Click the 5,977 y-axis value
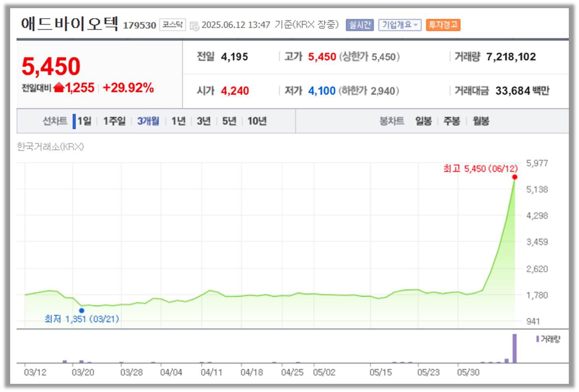This screenshot has width=579, height=392. [537, 163]
